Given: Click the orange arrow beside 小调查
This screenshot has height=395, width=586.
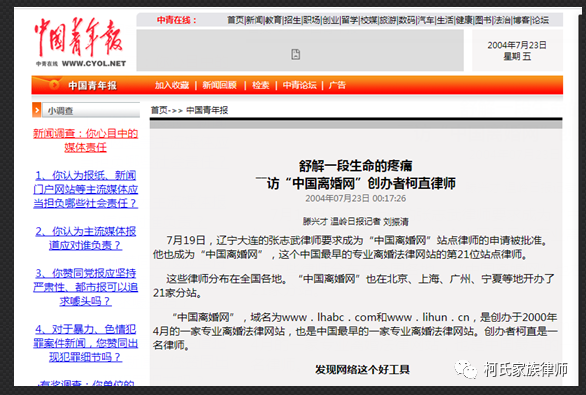Looking at the screenshot, I should coord(37,110).
